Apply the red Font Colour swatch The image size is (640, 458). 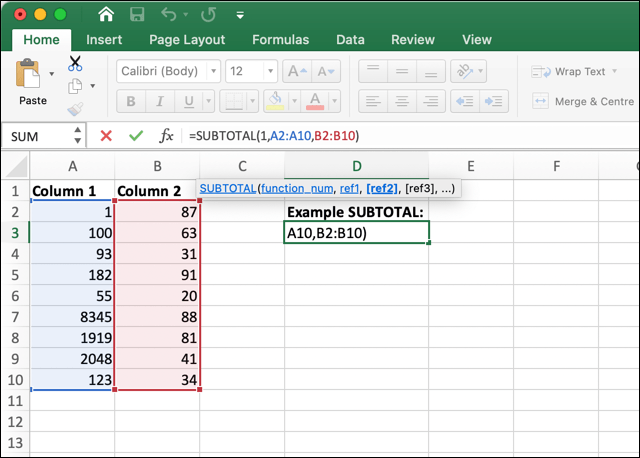coord(315,101)
